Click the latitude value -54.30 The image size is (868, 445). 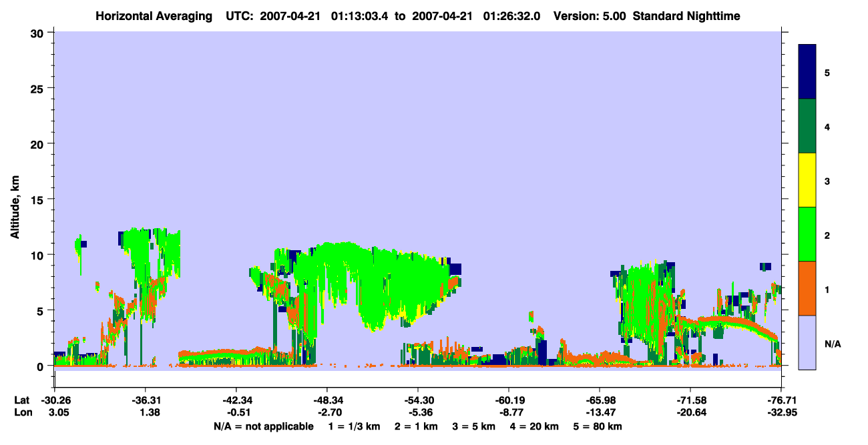(x=418, y=400)
